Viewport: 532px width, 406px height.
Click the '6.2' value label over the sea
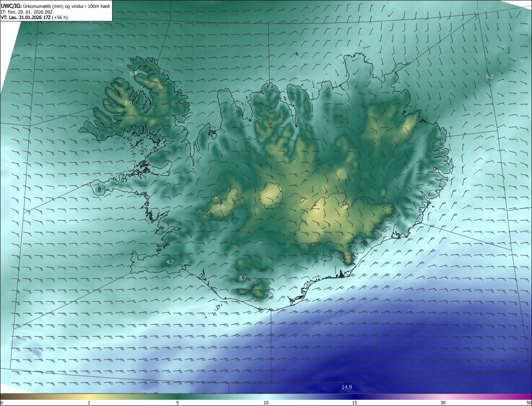pos(490,76)
